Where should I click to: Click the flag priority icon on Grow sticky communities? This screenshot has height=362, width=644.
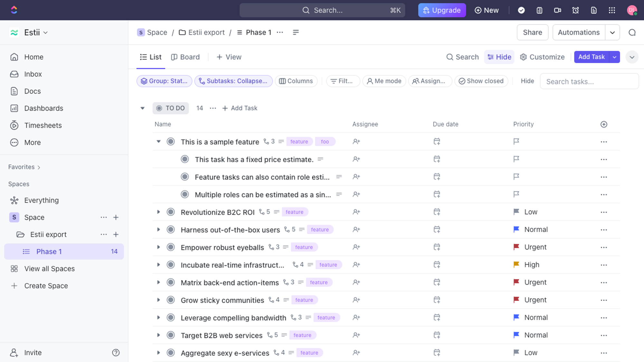[516, 300]
